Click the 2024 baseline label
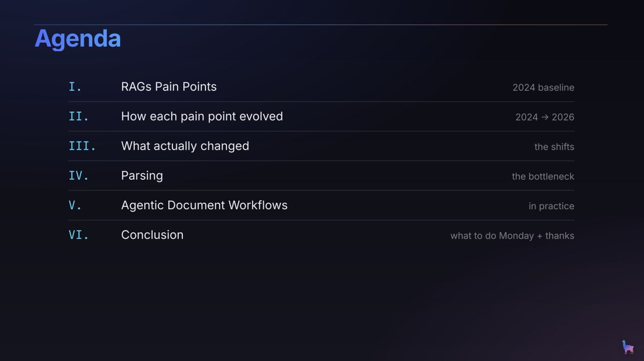Viewport: 644px width, 361px height. click(543, 87)
